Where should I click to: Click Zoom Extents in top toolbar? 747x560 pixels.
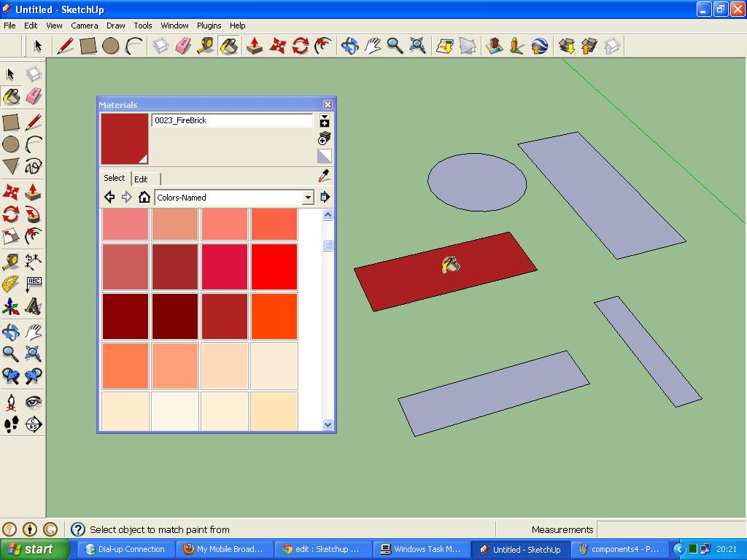[x=418, y=46]
